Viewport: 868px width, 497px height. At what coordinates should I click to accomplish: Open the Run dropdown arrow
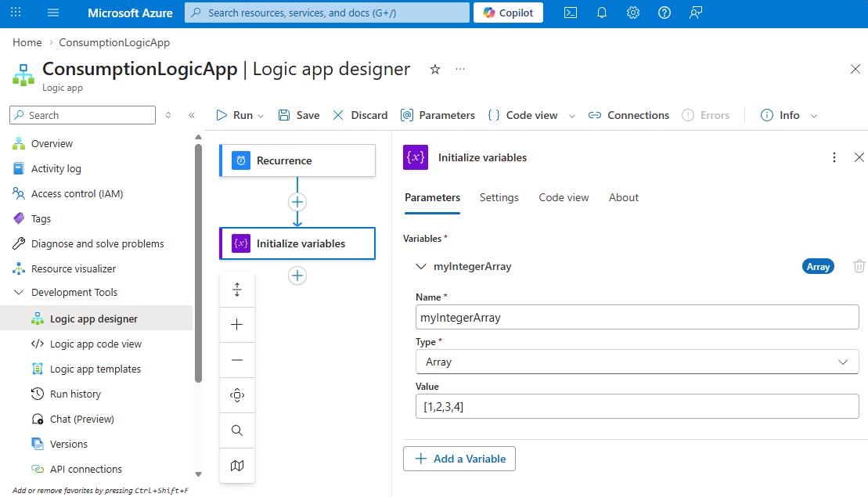261,116
